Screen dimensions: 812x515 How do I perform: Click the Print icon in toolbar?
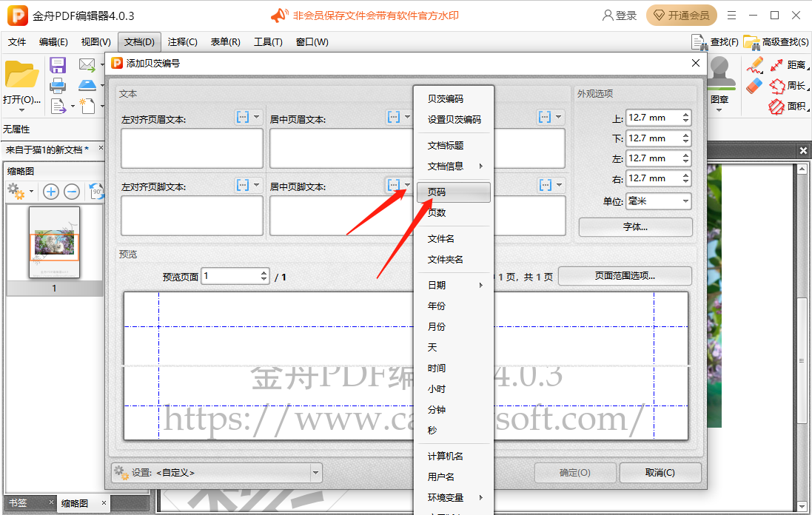pyautogui.click(x=58, y=85)
